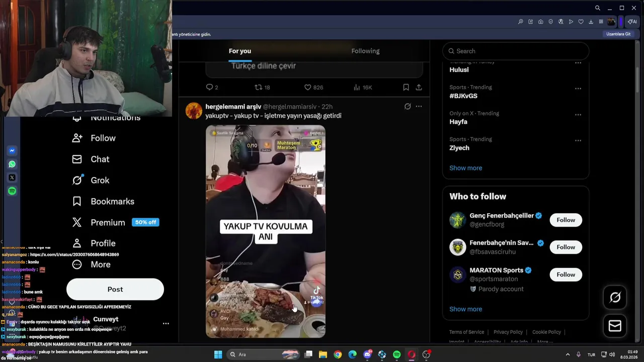Open Bookmarks in the sidebar
The height and width of the screenshot is (362, 644).
[103, 202]
